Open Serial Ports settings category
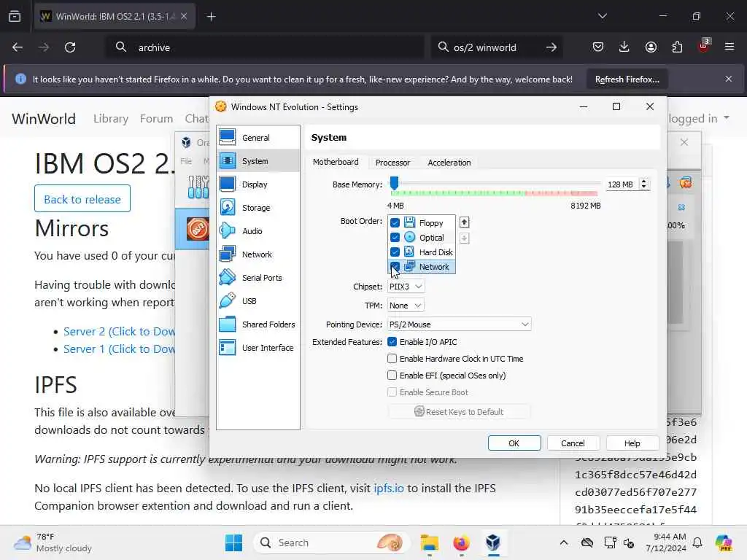The height and width of the screenshot is (560, 747). [258, 278]
